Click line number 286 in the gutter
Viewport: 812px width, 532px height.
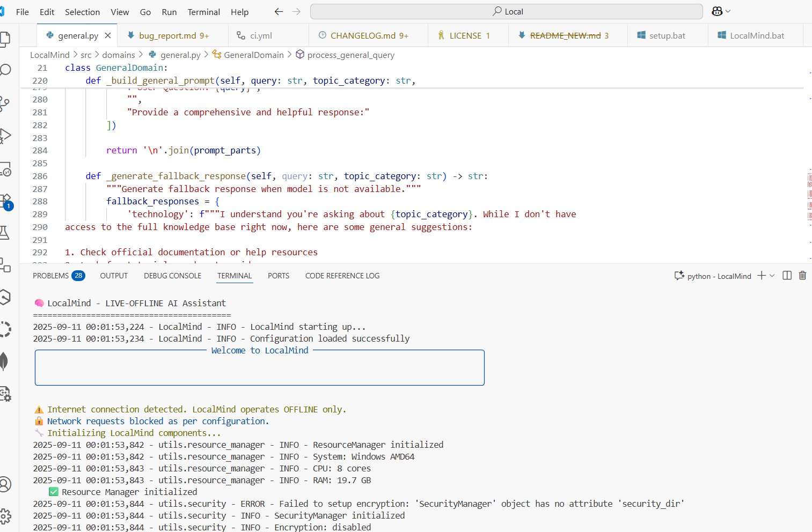click(x=40, y=176)
